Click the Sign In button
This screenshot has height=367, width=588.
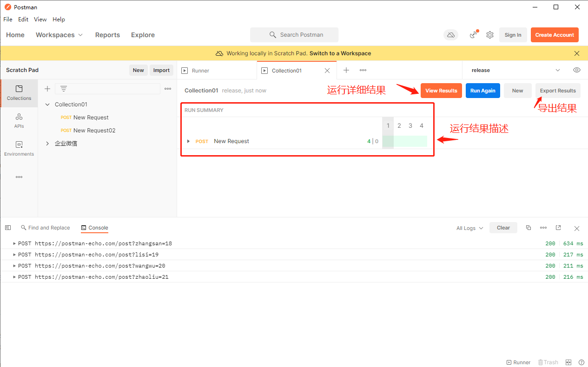pos(513,35)
